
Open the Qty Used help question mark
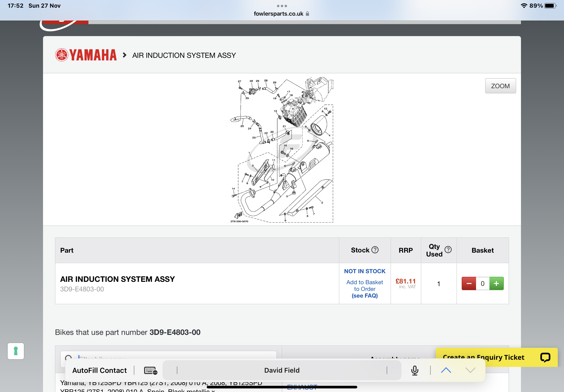[448, 250]
